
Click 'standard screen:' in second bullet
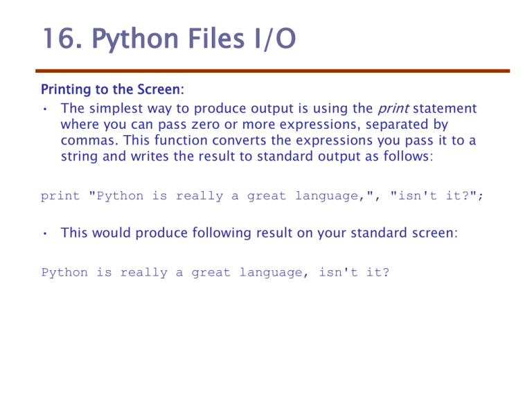404,233
